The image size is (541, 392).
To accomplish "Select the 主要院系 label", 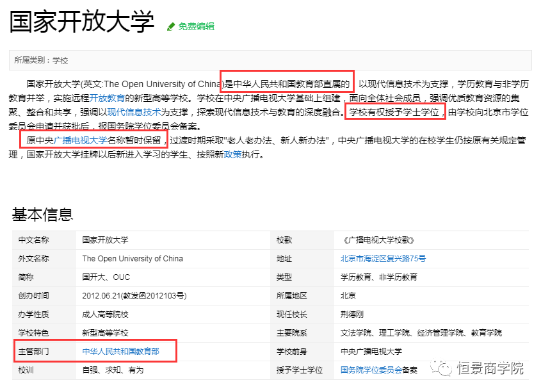I will point(291,333).
